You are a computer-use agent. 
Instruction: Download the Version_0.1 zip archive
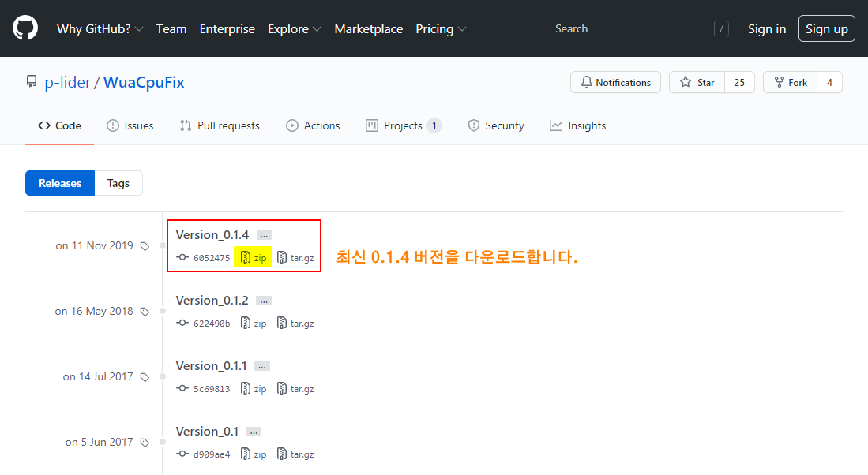[253, 454]
